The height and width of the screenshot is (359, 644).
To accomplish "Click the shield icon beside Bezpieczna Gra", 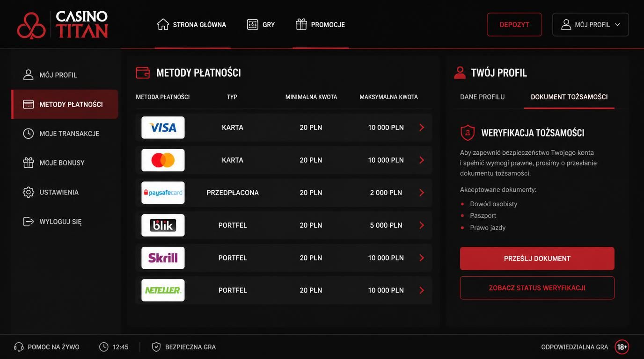I will click(156, 347).
